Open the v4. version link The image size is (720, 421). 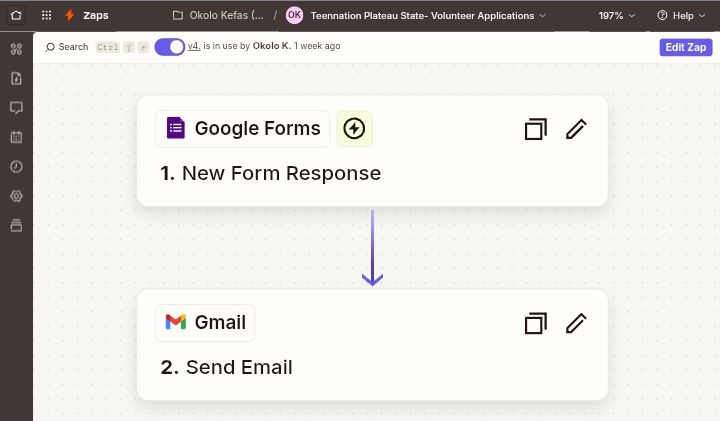pyautogui.click(x=194, y=46)
